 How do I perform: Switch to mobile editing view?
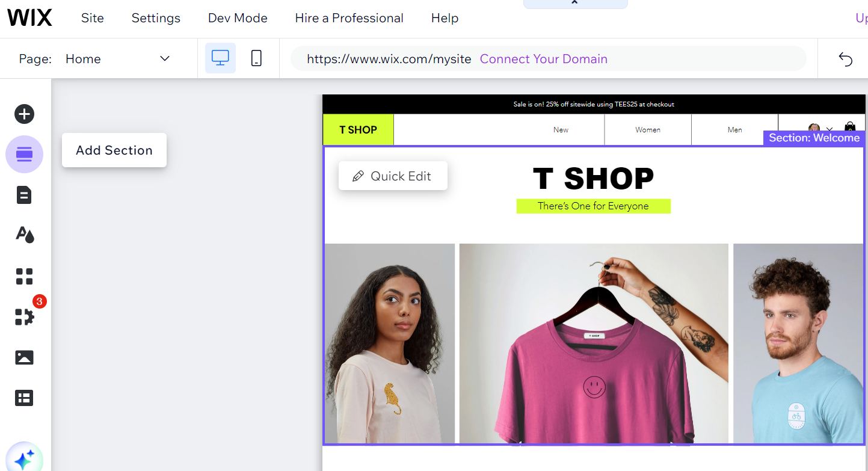(x=256, y=58)
